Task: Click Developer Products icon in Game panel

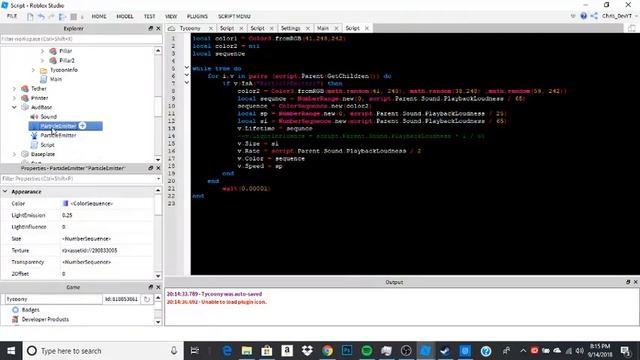Action: 16,319
